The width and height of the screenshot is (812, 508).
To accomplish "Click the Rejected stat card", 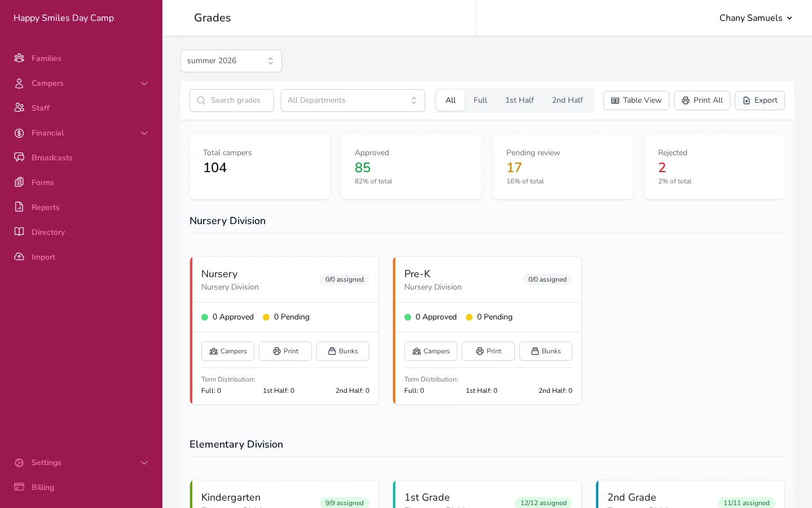I will (x=714, y=167).
